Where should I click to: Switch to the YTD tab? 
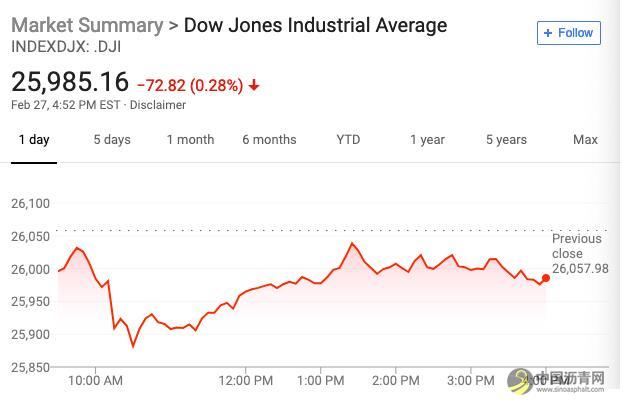348,140
